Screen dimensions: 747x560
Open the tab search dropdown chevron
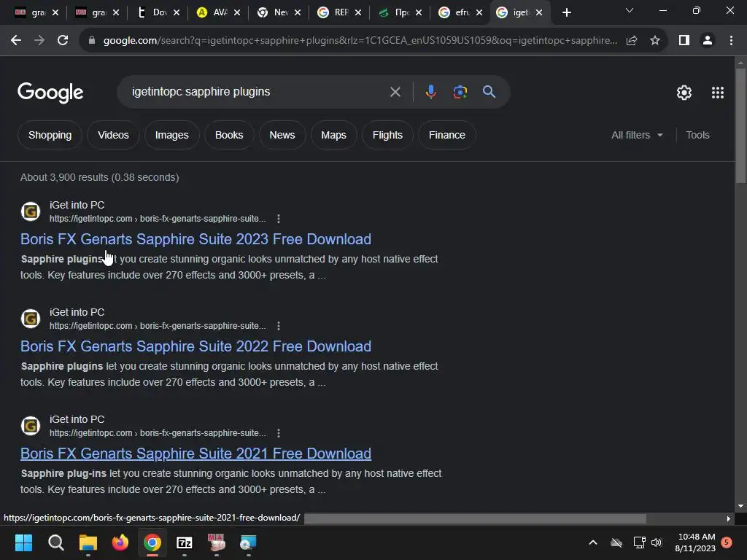pyautogui.click(x=630, y=10)
